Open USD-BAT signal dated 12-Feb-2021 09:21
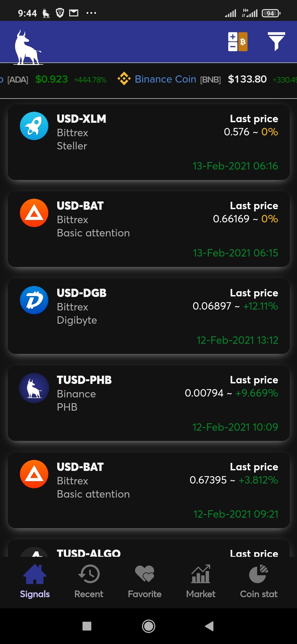297x644 pixels. 148,490
